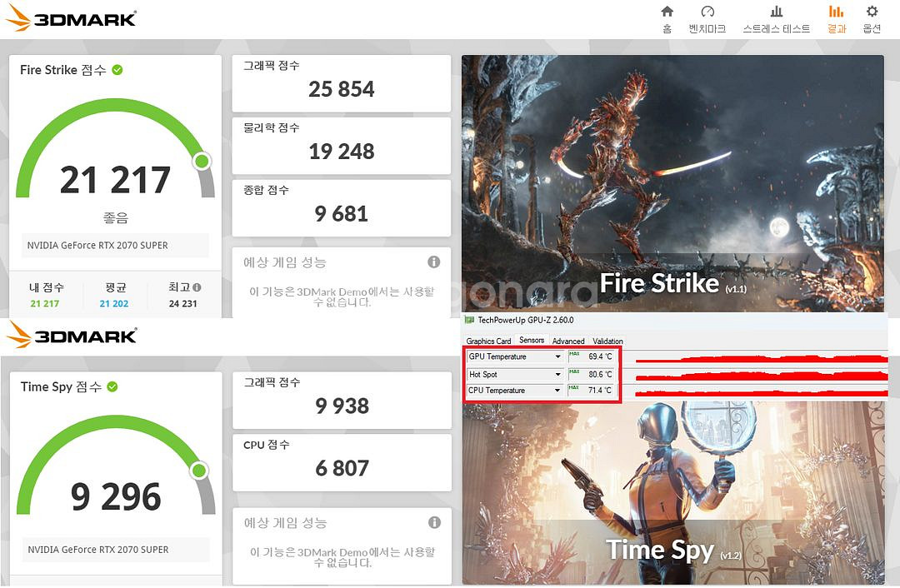This screenshot has width=900, height=588.
Task: Click the Time Spy score validation checkmark
Action: 112,386
